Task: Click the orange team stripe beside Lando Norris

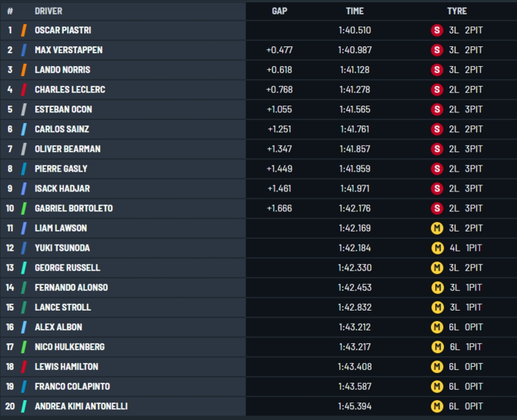Action: 25,70
